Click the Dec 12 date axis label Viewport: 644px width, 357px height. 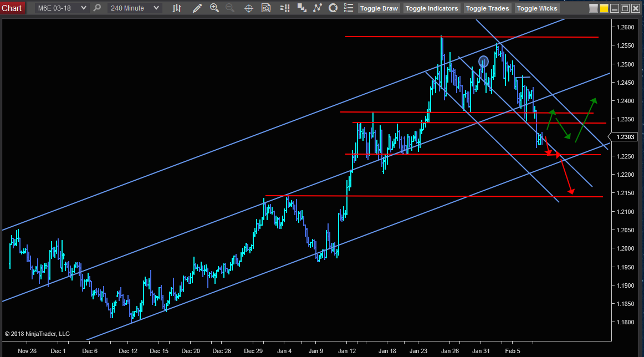(128, 351)
